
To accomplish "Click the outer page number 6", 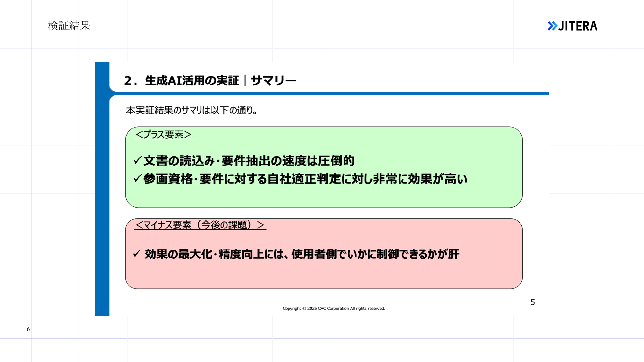I will point(28,329).
